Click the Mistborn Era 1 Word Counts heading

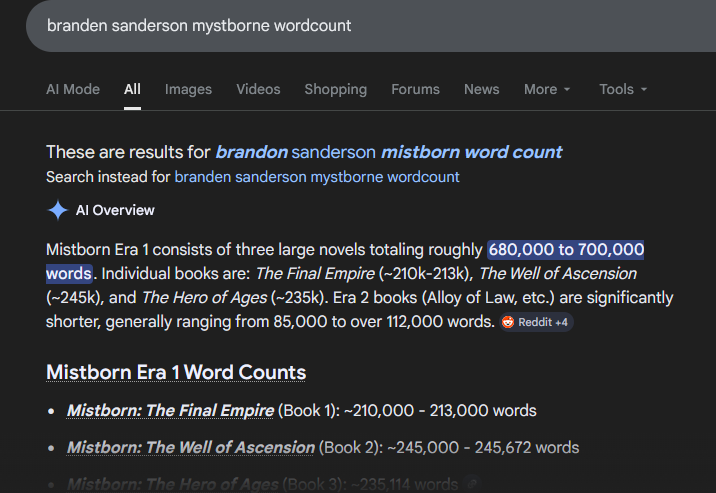pos(176,372)
